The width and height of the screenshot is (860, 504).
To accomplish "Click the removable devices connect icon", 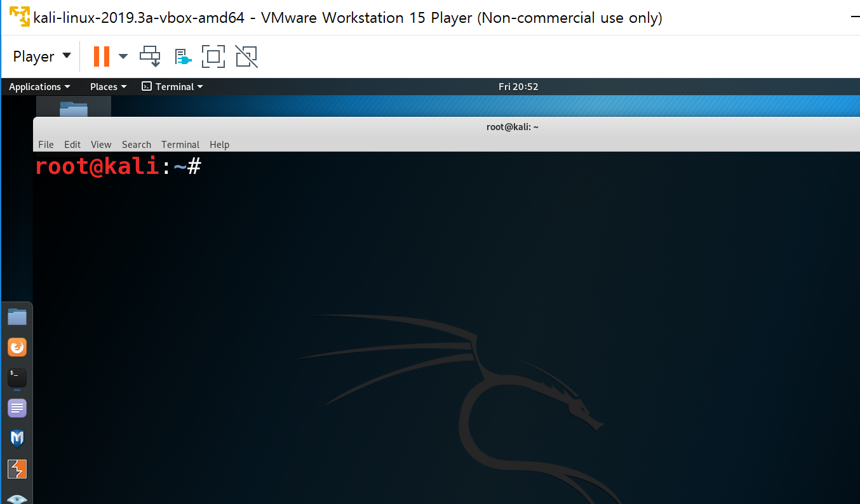I will [x=183, y=56].
